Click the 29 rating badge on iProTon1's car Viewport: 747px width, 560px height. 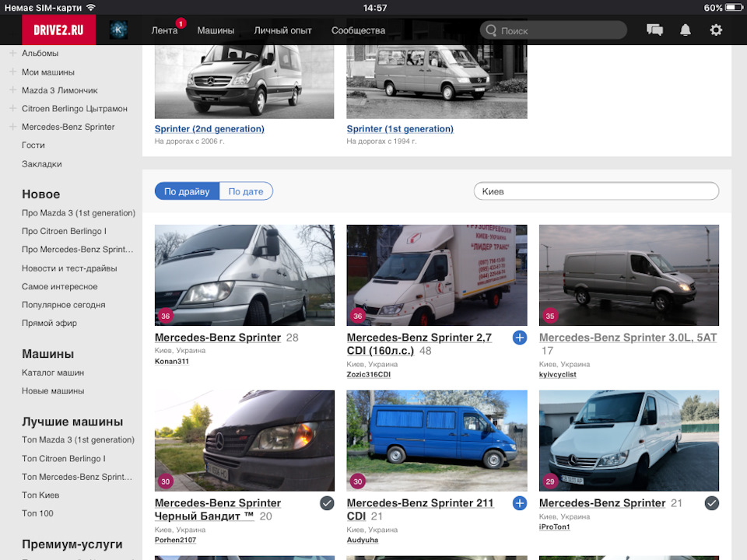pyautogui.click(x=550, y=481)
